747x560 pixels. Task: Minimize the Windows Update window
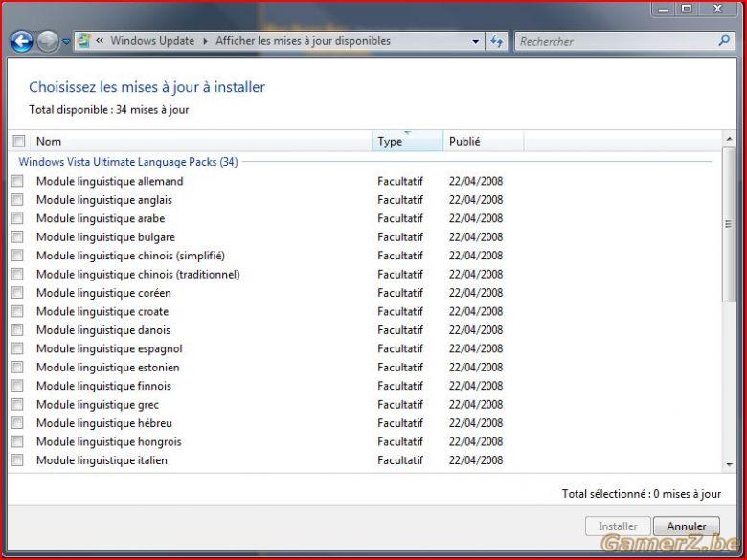pos(663,9)
